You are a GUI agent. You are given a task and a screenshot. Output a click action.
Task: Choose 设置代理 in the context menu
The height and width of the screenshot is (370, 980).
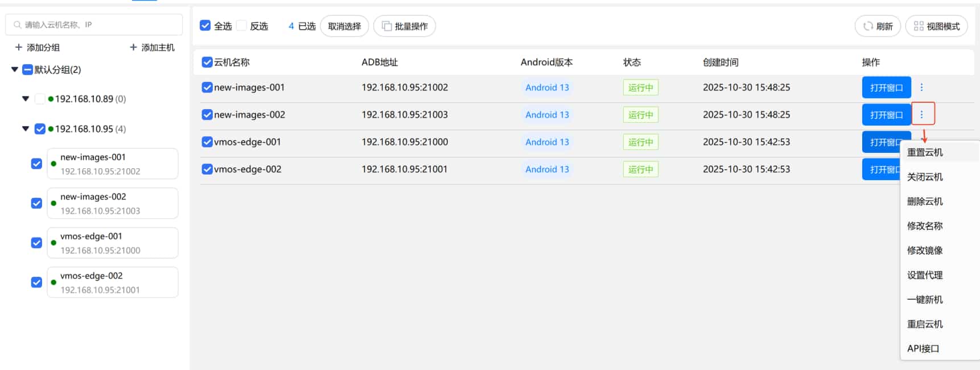point(925,275)
